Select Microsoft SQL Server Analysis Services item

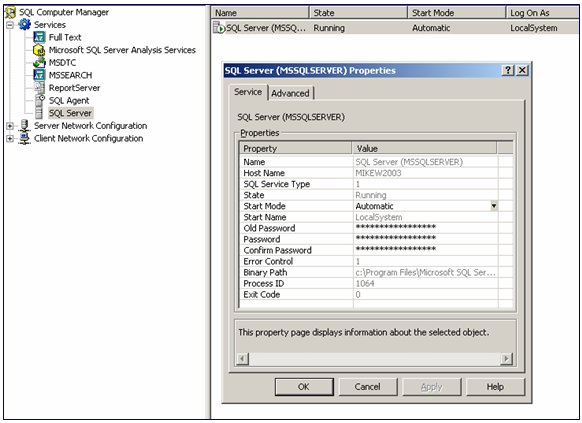(122, 50)
